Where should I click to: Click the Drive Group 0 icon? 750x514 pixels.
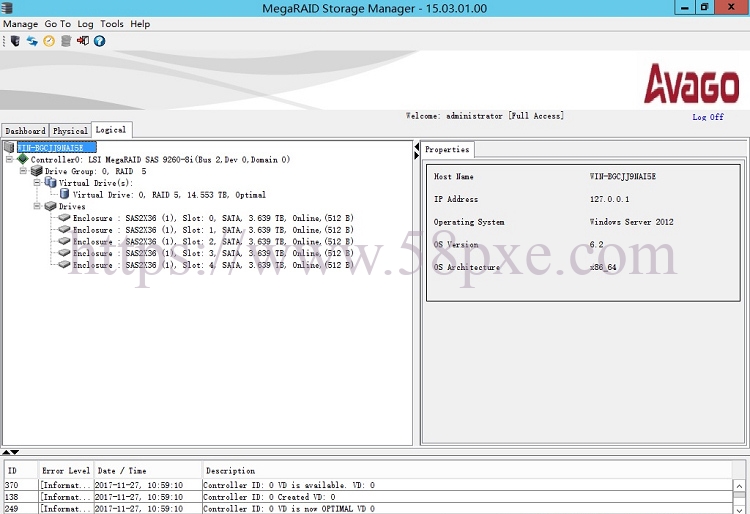36,171
